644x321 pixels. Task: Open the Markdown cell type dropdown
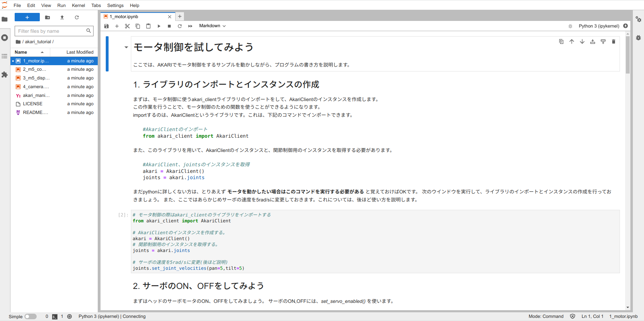point(212,26)
